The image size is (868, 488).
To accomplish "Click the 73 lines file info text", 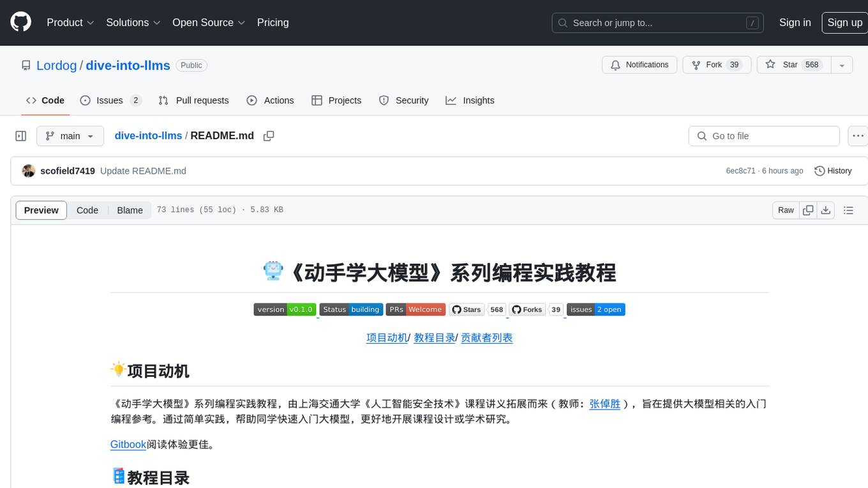I will (x=220, y=210).
